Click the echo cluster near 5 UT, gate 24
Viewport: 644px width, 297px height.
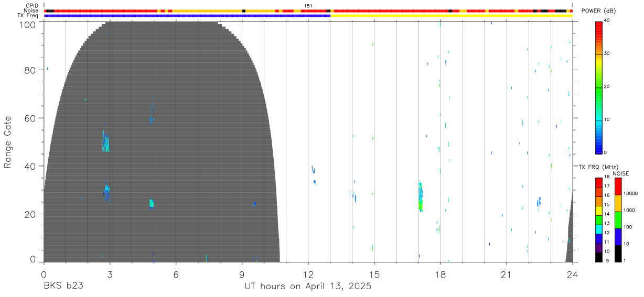tap(152, 203)
